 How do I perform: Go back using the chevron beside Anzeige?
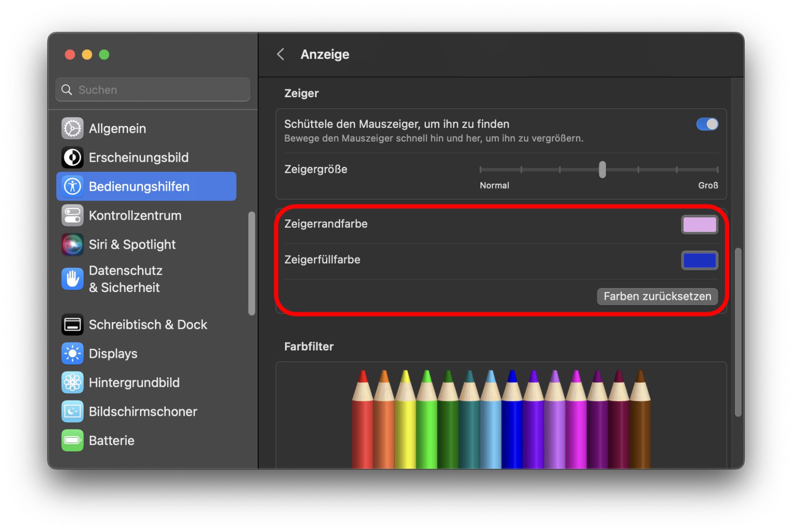[281, 55]
